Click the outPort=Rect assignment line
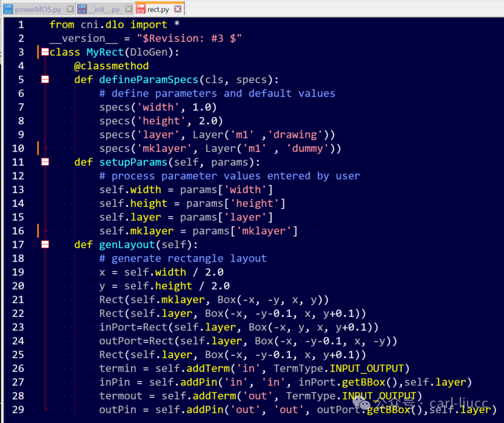This screenshot has height=423, width=504. (x=248, y=341)
